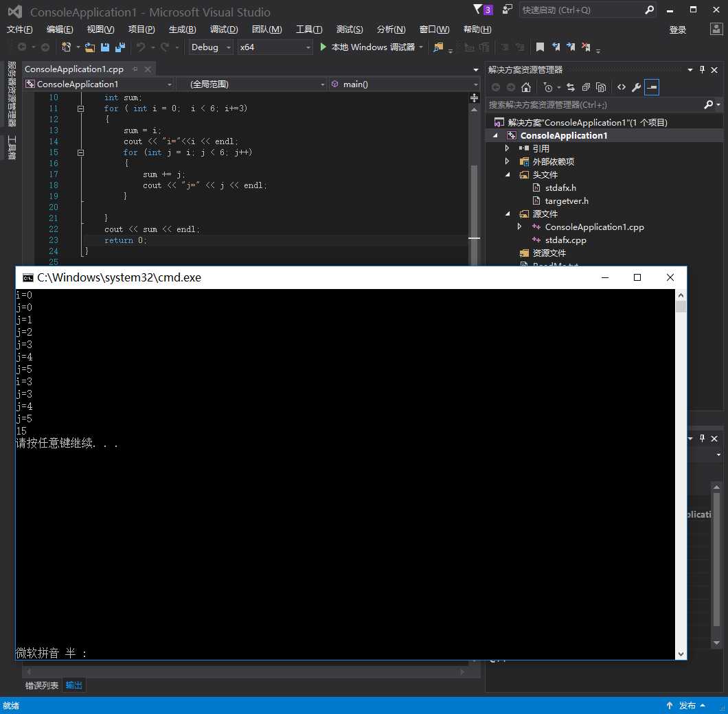The height and width of the screenshot is (714, 728).
Task: Go to the next bookmark icon
Action: (x=571, y=47)
